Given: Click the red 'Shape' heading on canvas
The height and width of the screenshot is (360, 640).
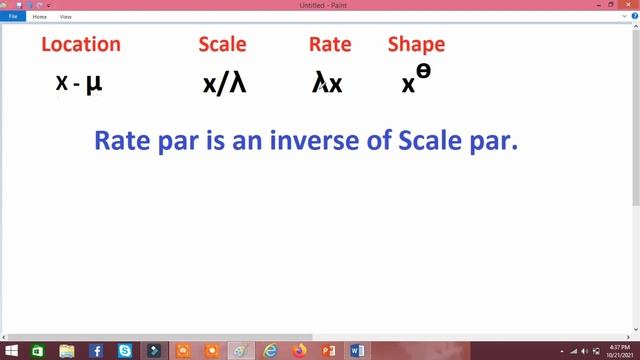Looking at the screenshot, I should tap(416, 45).
